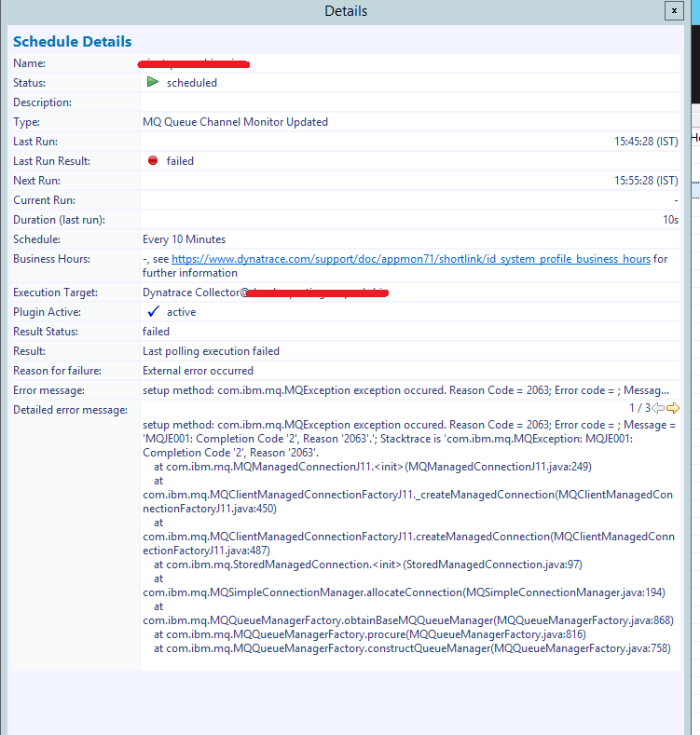Click the green scheduled status play icon
The width and height of the screenshot is (700, 735).
153,82
